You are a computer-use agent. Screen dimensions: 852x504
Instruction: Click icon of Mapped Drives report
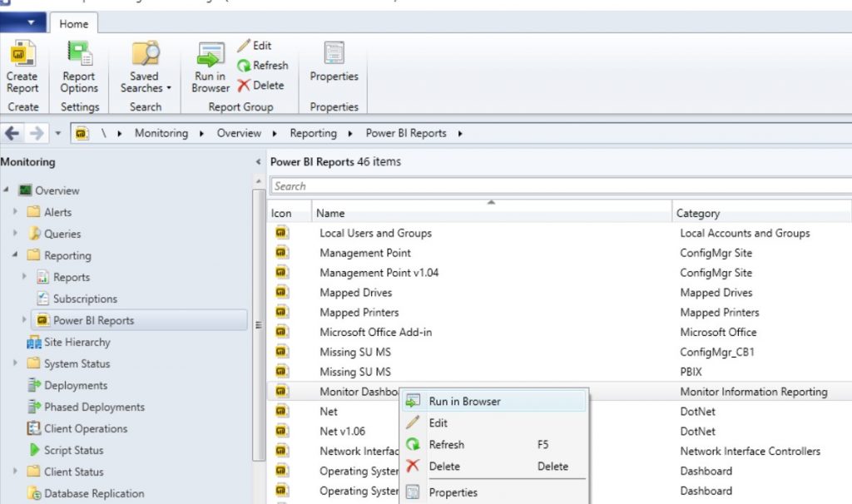281,292
